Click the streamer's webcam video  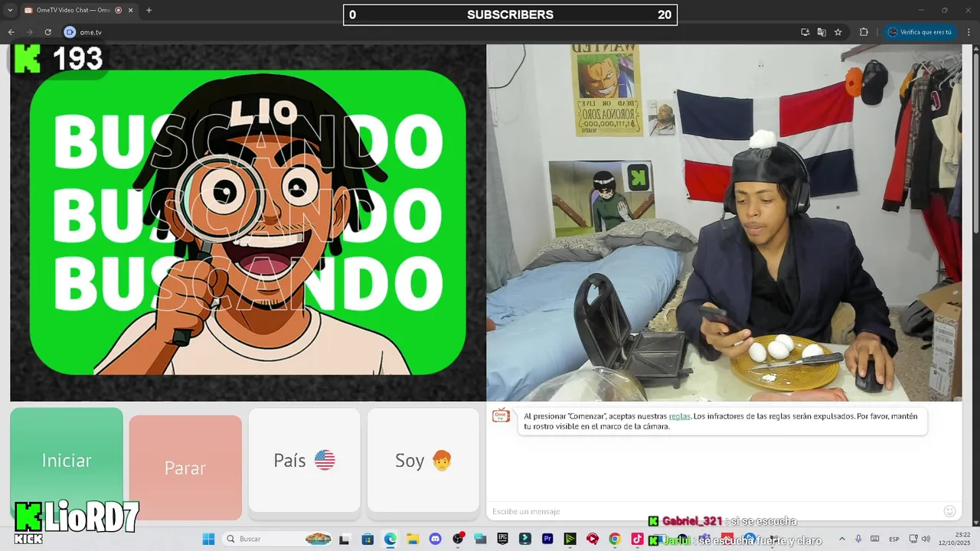[724, 223]
